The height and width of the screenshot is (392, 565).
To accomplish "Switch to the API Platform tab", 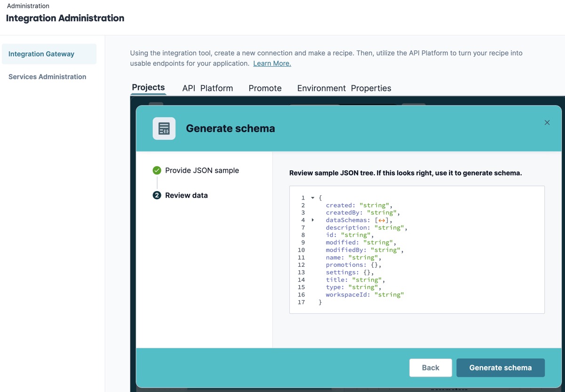I will (x=207, y=88).
